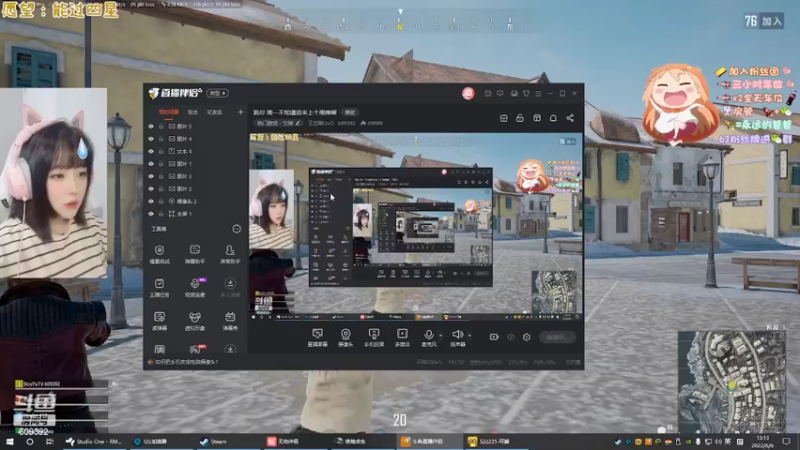800x450 pixels.
Task: Open the chat-bubble tool left of 虚拟形象
Action: click(x=159, y=321)
